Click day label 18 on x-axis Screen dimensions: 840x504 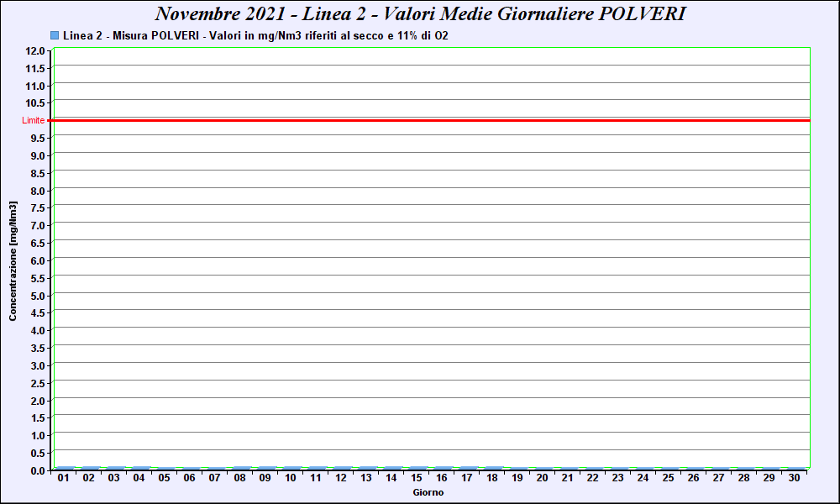[491, 478]
